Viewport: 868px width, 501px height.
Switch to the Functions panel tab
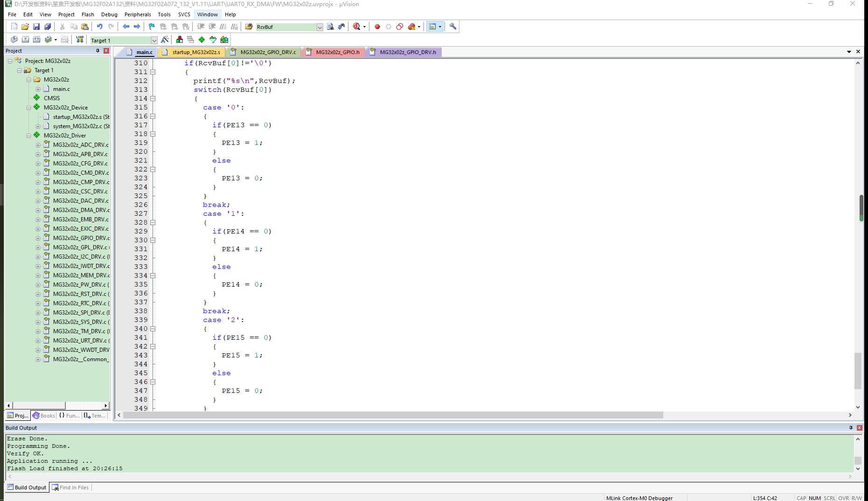coord(69,416)
